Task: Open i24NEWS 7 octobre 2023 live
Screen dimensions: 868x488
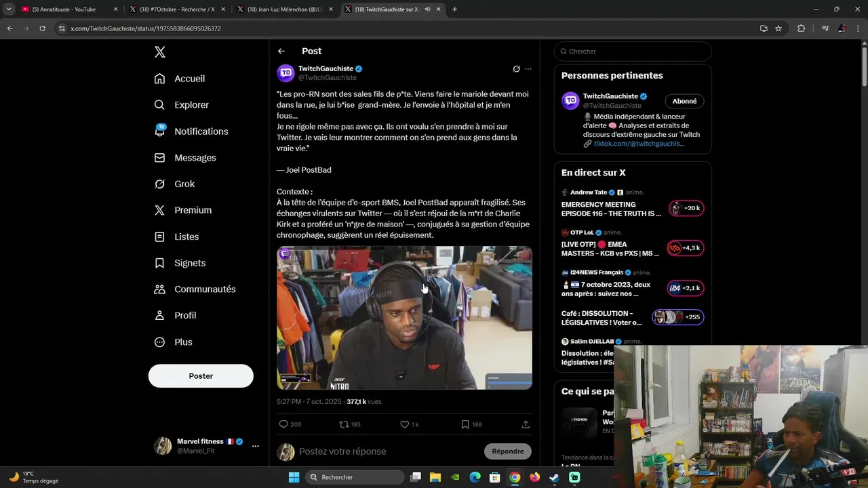Action: tap(606, 289)
